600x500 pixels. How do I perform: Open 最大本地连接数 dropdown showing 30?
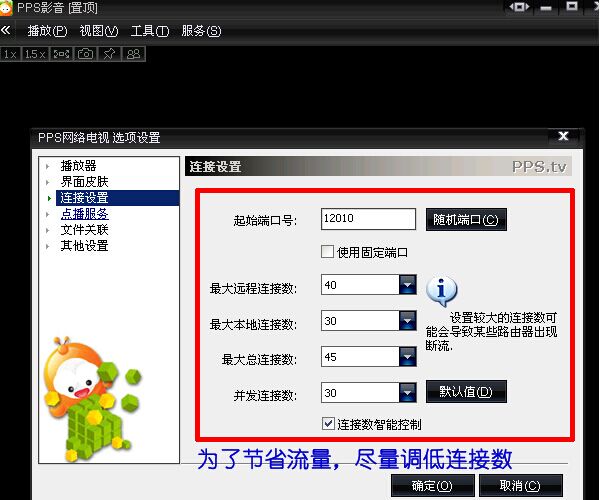tap(408, 321)
